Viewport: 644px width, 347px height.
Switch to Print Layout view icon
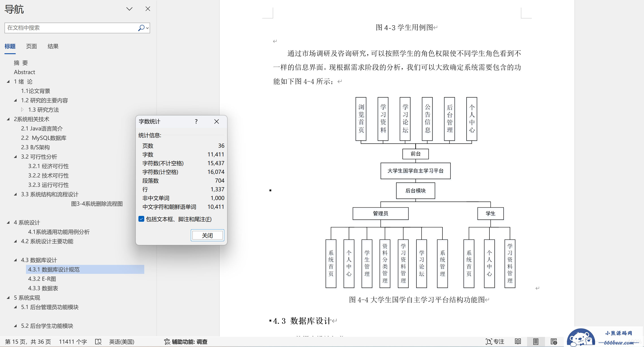coord(536,342)
